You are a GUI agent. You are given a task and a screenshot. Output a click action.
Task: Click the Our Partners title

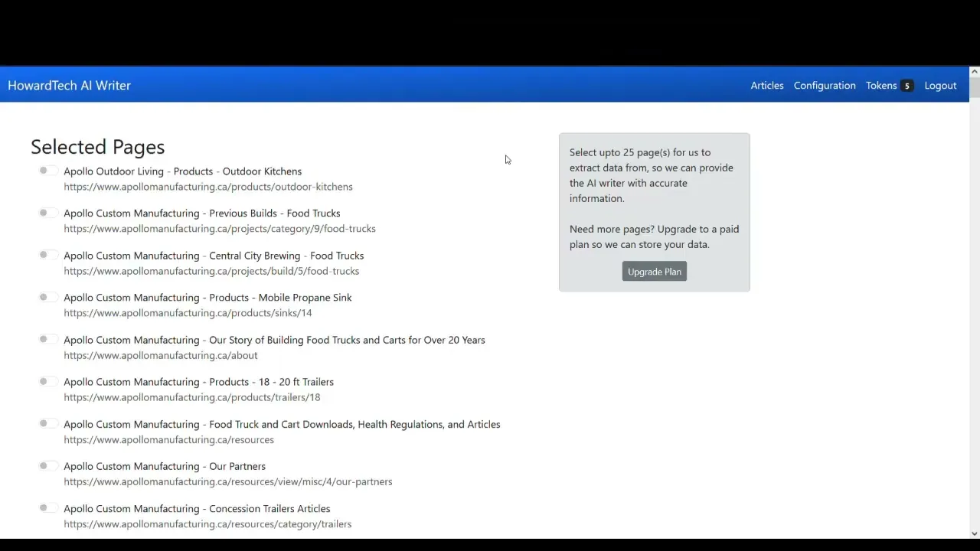click(x=165, y=466)
